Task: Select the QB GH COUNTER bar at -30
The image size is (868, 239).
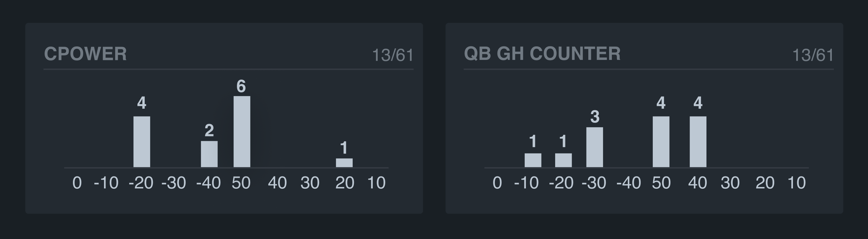Action: (594, 147)
